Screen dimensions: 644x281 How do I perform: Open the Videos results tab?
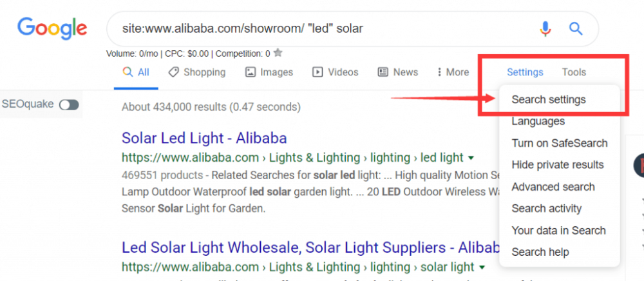click(x=335, y=72)
